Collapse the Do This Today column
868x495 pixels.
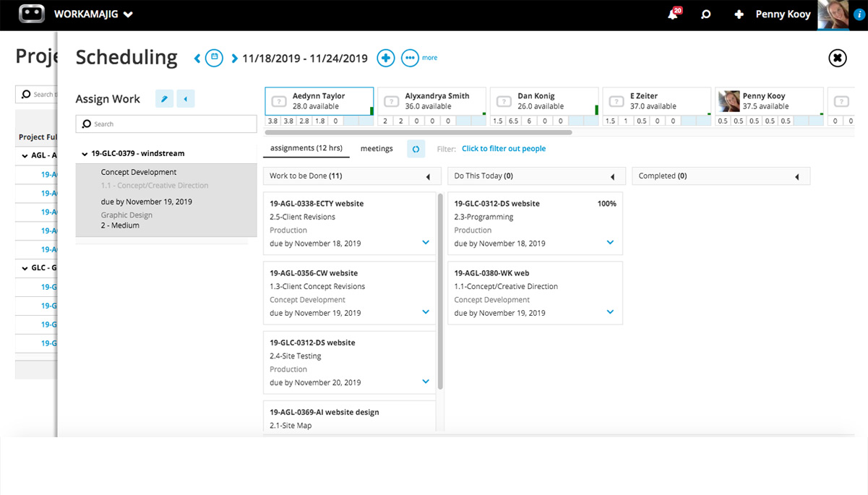pyautogui.click(x=612, y=176)
